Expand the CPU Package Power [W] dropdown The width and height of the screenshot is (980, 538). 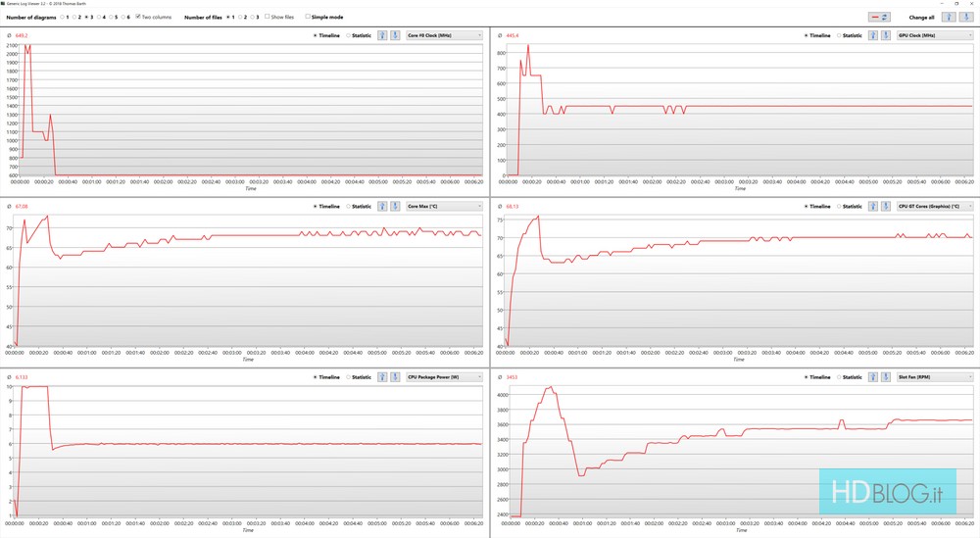(444, 376)
